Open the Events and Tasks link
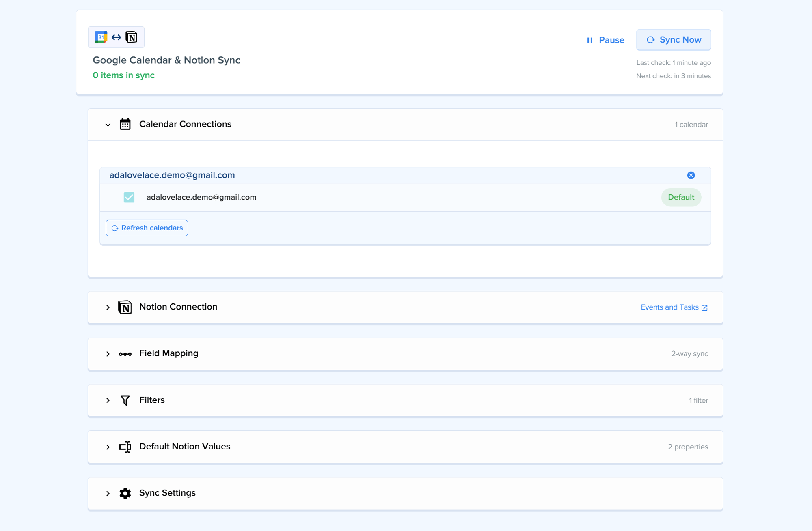 click(674, 307)
